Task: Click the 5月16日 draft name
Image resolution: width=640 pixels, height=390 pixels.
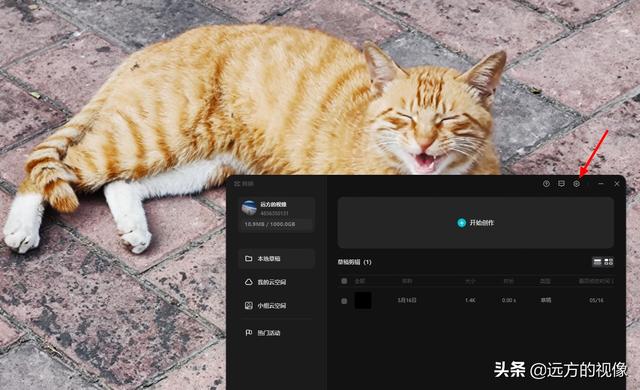Action: [x=407, y=300]
